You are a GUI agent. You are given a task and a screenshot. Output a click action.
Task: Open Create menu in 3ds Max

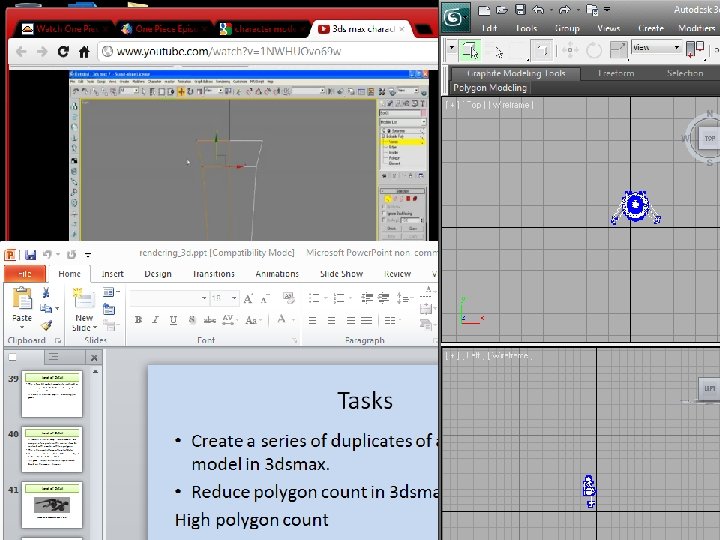click(651, 28)
